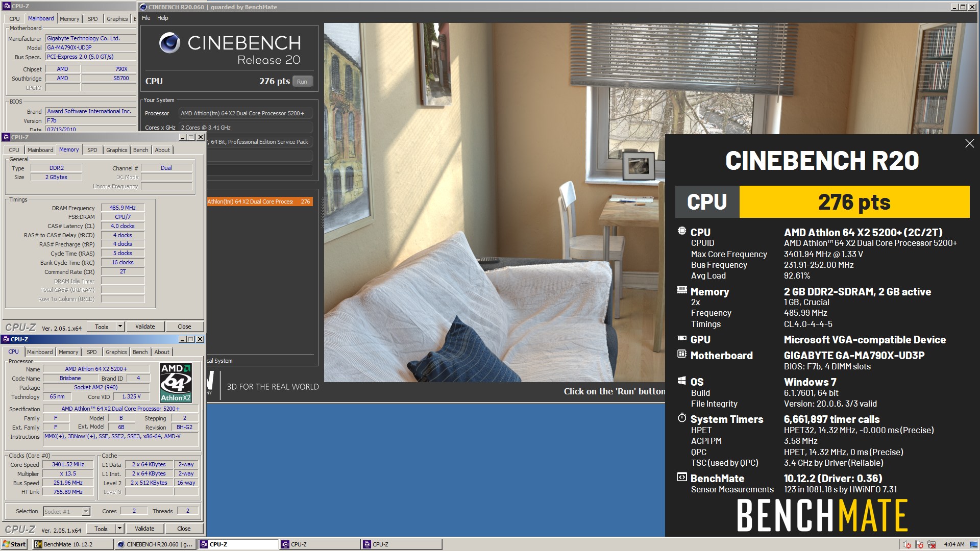The width and height of the screenshot is (980, 551).
Task: Click the Cinebench window title bar icon
Action: (x=143, y=7)
